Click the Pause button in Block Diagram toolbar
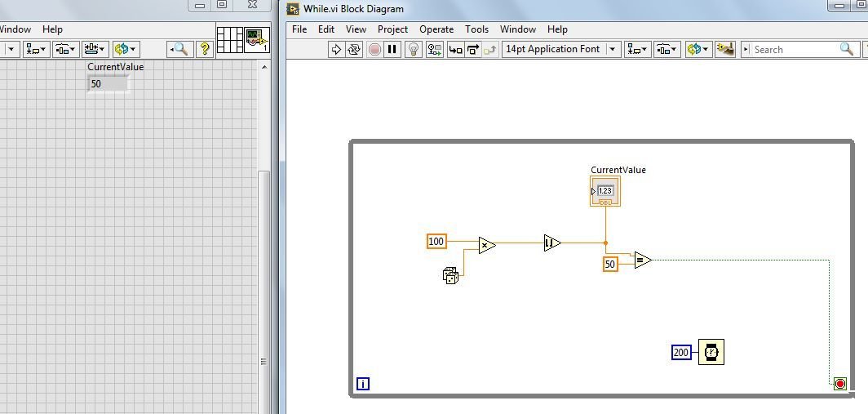This screenshot has height=414, width=868. pyautogui.click(x=392, y=49)
